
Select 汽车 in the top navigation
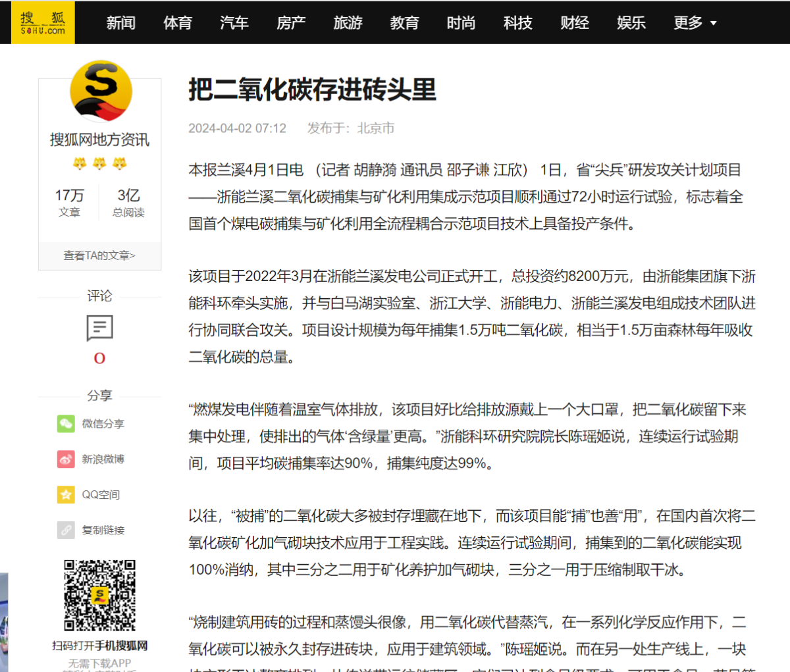coord(234,23)
